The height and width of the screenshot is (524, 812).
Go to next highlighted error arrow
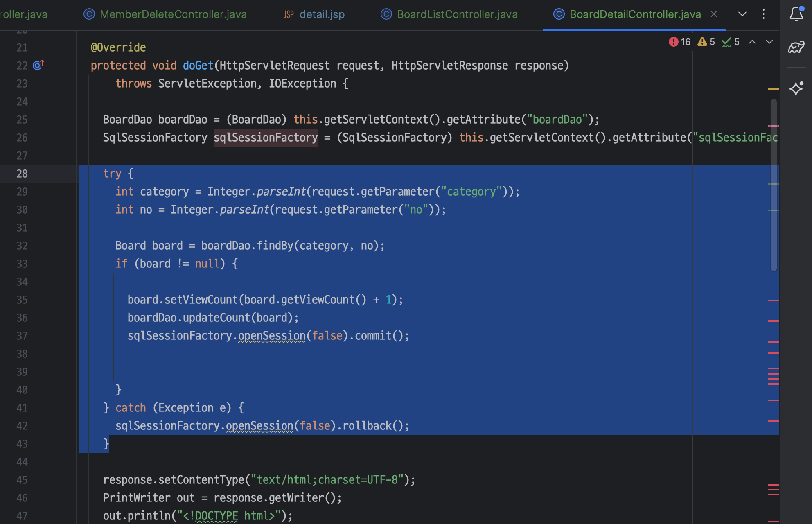[769, 42]
